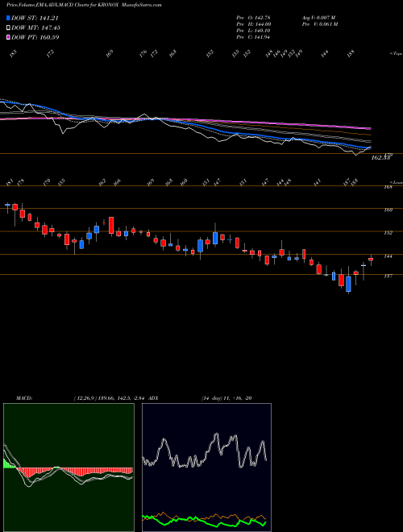This screenshot has height=532, width=403.
Task: Click the 162.33 price label
Action: [381, 158]
